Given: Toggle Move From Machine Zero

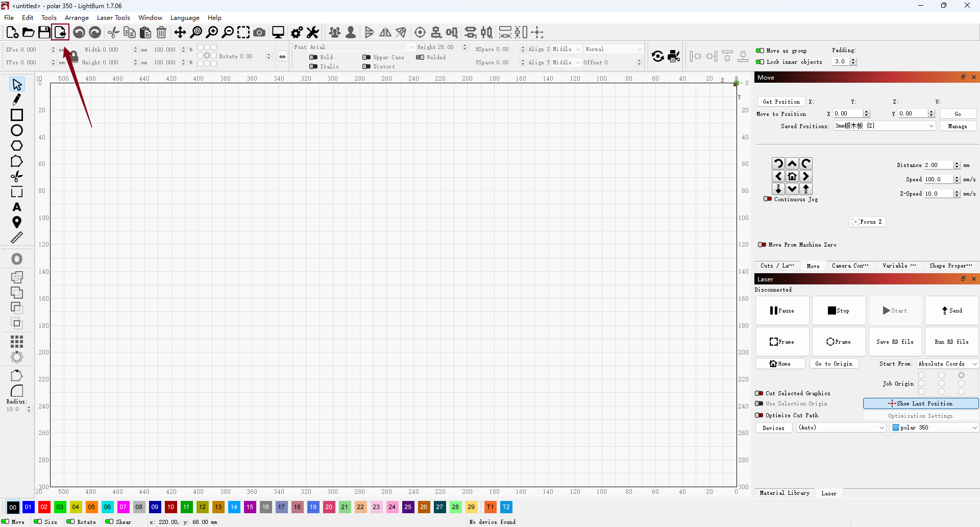Looking at the screenshot, I should pos(762,245).
